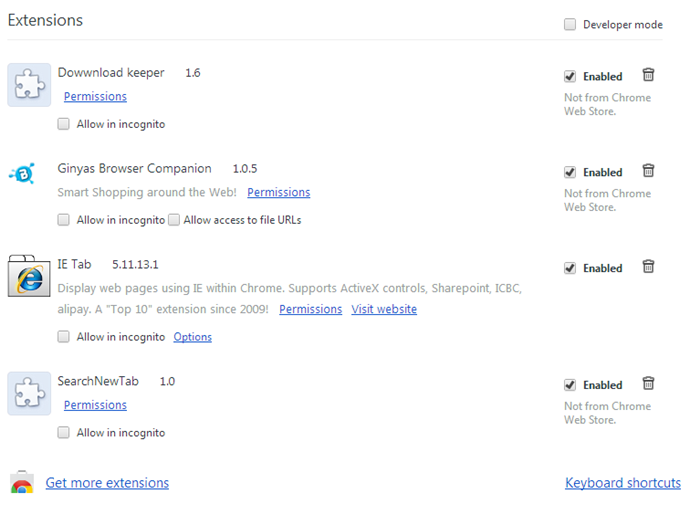Screen dimensions: 700x514
Task: Click the Downwnload keeper extension name
Action: pyautogui.click(x=111, y=72)
